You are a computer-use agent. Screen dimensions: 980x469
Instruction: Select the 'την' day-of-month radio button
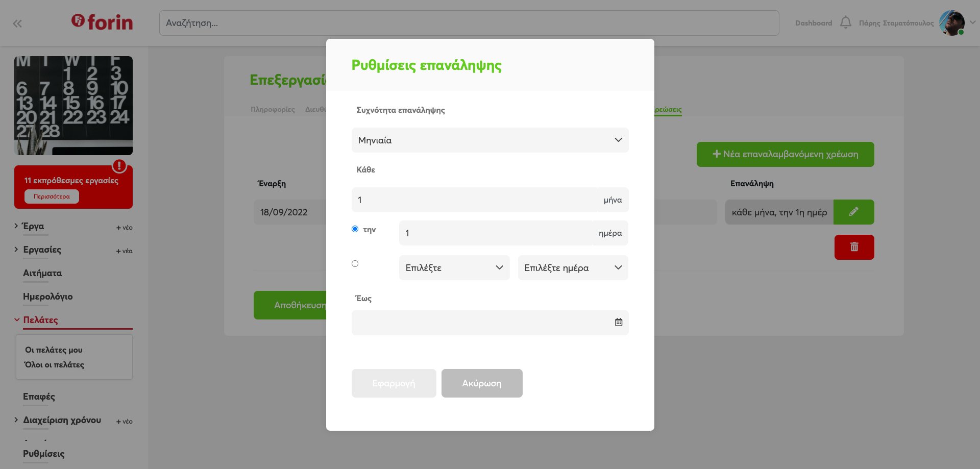(x=355, y=229)
